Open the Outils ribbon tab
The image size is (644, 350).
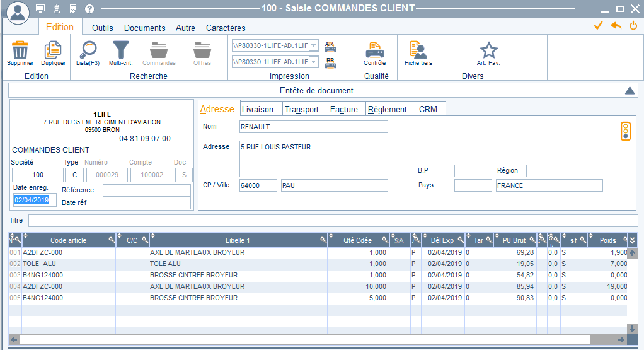pyautogui.click(x=102, y=28)
